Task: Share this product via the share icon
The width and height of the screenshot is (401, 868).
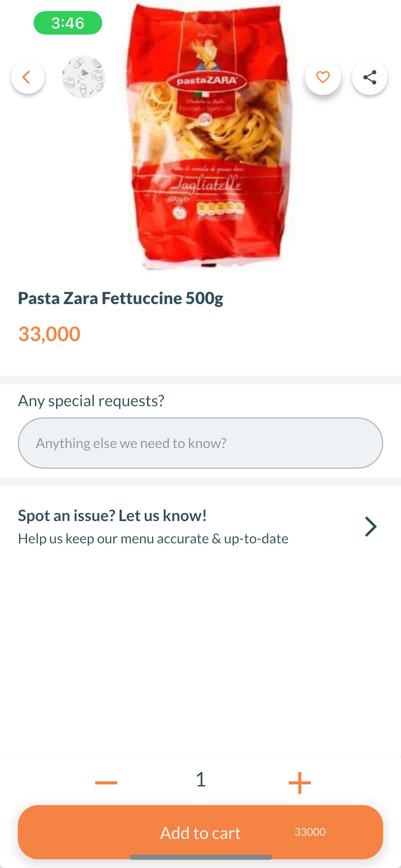Action: pyautogui.click(x=369, y=77)
